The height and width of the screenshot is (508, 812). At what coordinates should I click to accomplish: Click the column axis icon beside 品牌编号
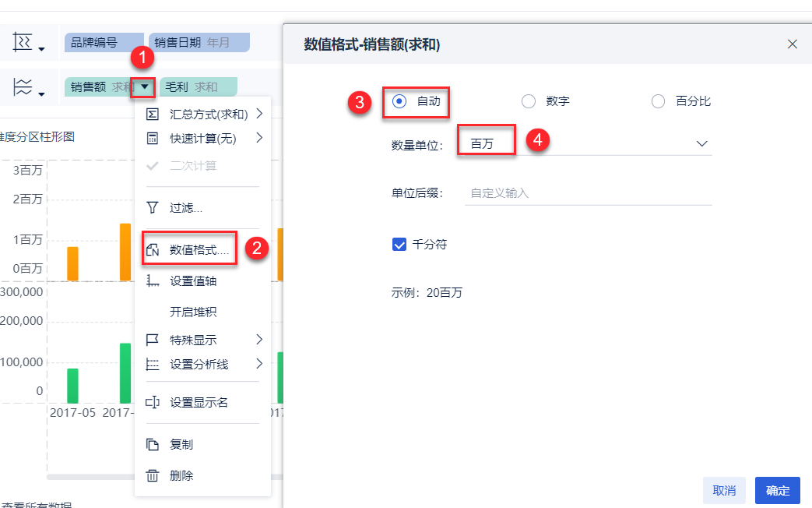(23, 44)
